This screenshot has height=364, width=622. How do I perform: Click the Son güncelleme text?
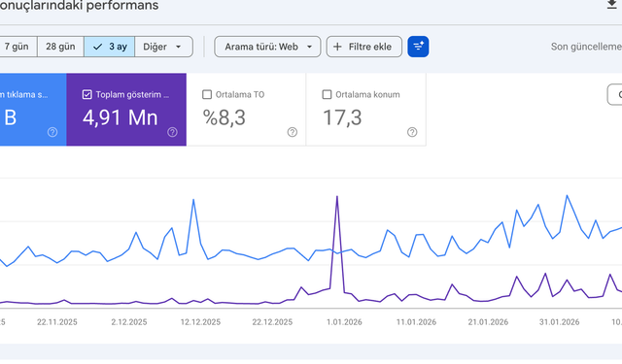(586, 47)
